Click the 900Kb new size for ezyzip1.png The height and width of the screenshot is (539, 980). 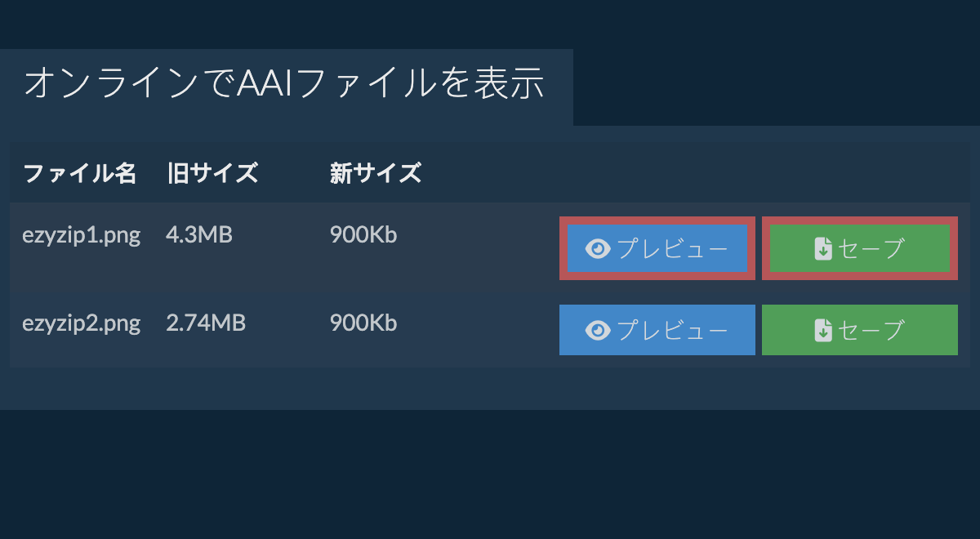point(363,236)
